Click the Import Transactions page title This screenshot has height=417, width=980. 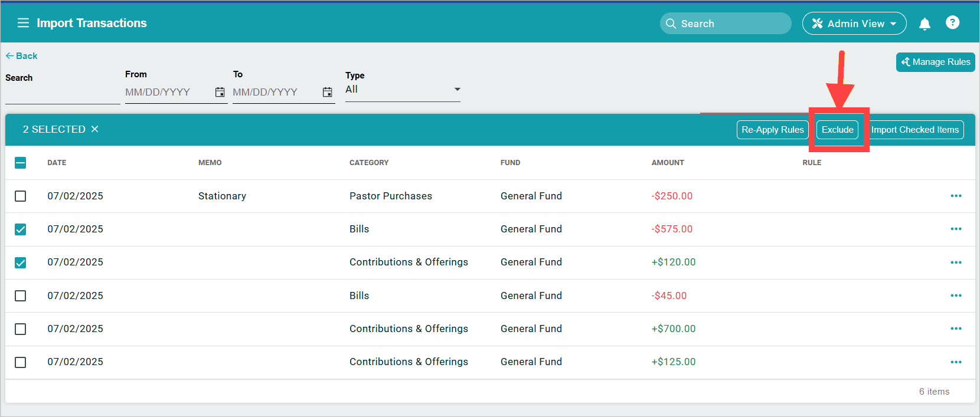[x=92, y=23]
